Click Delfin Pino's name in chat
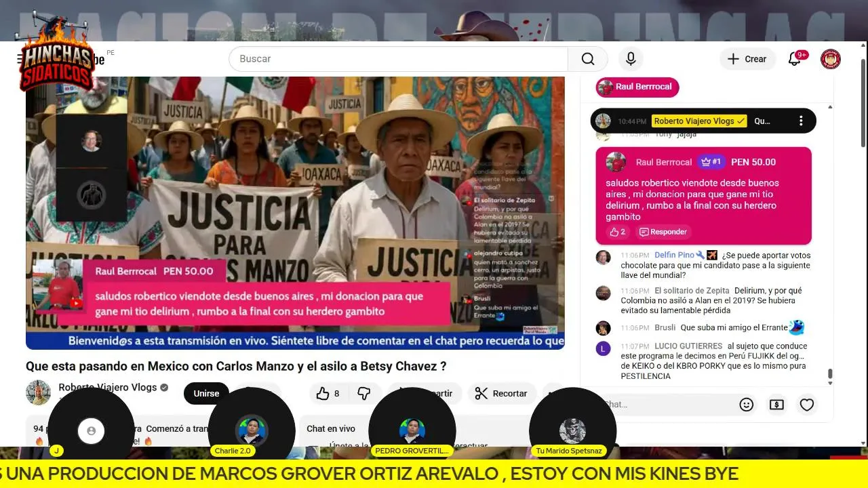Screen dimensions: 868x488 tap(674, 256)
